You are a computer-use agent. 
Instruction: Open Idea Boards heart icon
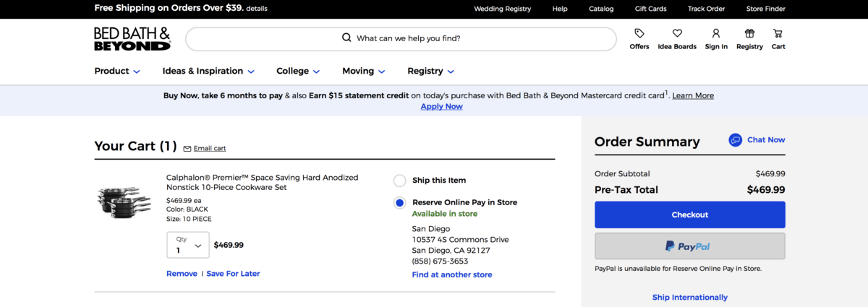[677, 33]
